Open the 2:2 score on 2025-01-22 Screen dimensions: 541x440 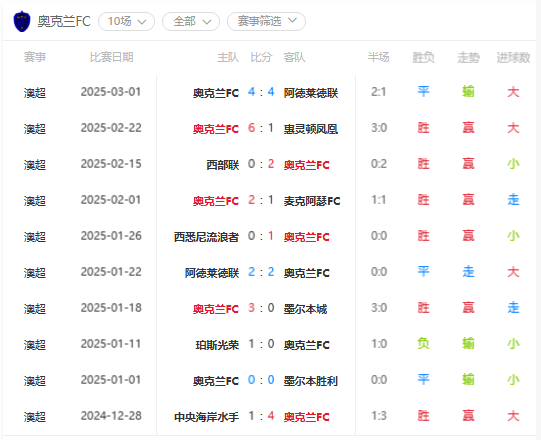click(261, 272)
